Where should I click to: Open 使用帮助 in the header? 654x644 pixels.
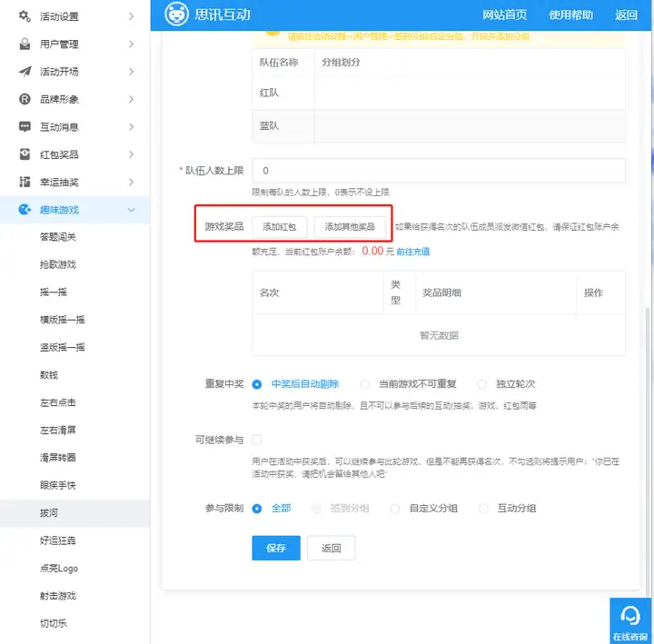(570, 15)
